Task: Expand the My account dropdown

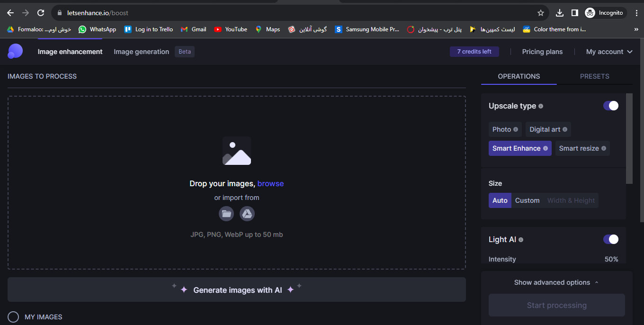Action: [609, 52]
